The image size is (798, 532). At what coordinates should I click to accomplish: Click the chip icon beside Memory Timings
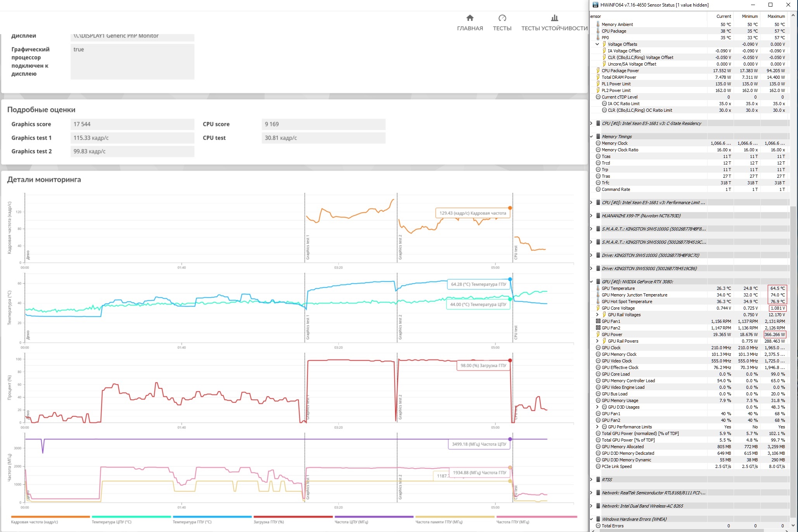(x=598, y=137)
